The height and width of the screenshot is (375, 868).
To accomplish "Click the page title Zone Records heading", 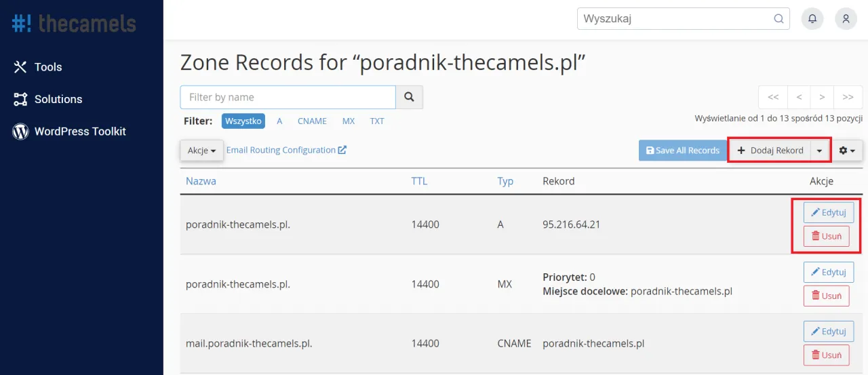I will click(382, 62).
